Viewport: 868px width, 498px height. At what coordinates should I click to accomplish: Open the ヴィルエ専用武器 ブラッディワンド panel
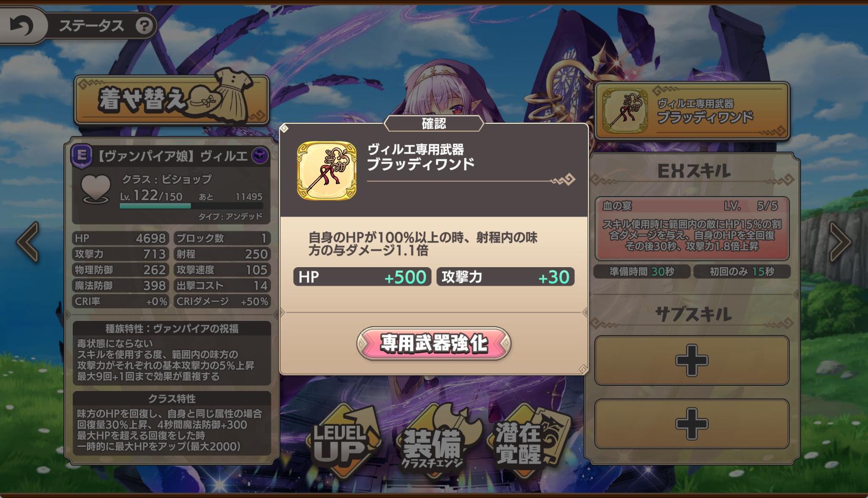coord(692,111)
